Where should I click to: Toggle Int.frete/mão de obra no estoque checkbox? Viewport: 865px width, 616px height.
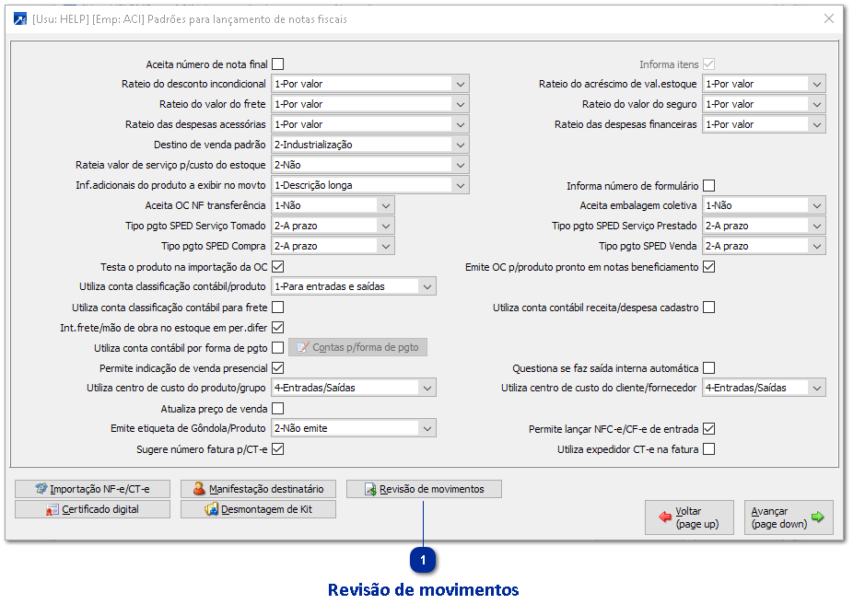(278, 328)
